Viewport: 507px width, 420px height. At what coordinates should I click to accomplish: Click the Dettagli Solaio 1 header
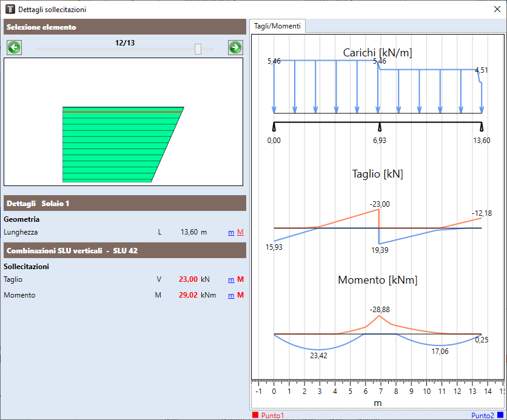pos(125,203)
